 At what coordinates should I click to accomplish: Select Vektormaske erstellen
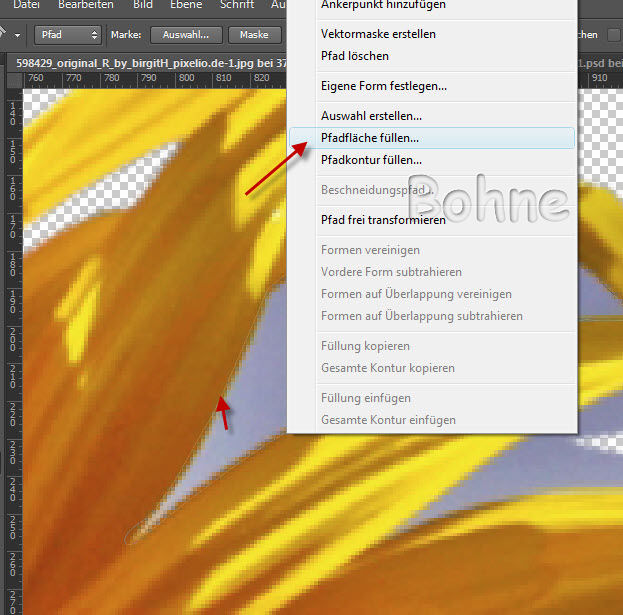pos(378,34)
